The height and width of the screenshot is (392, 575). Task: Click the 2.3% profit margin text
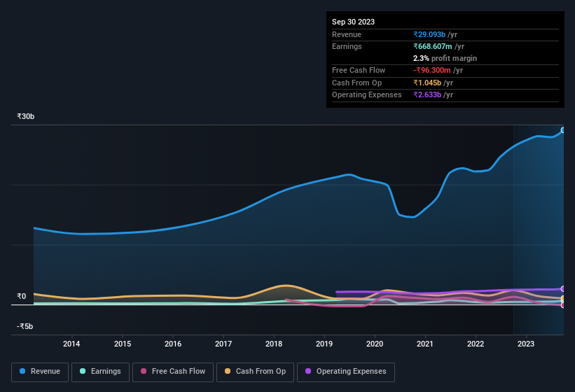[x=445, y=58]
